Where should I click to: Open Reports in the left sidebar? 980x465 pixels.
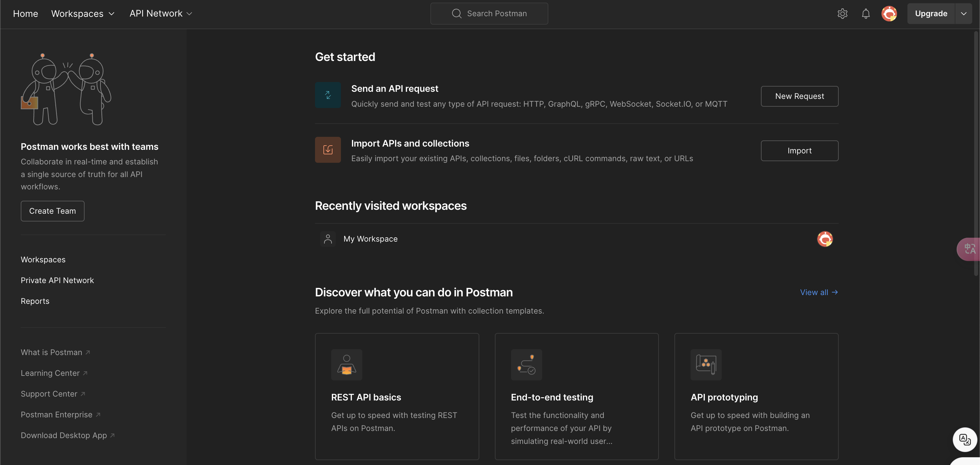point(35,301)
